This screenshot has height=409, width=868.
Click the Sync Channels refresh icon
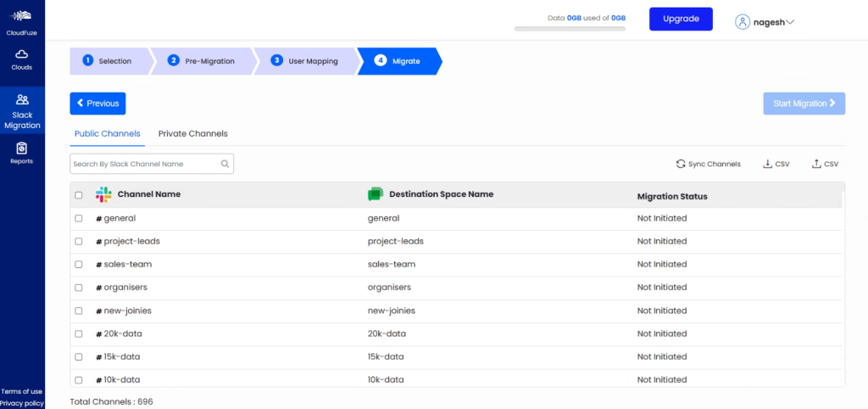tap(680, 164)
